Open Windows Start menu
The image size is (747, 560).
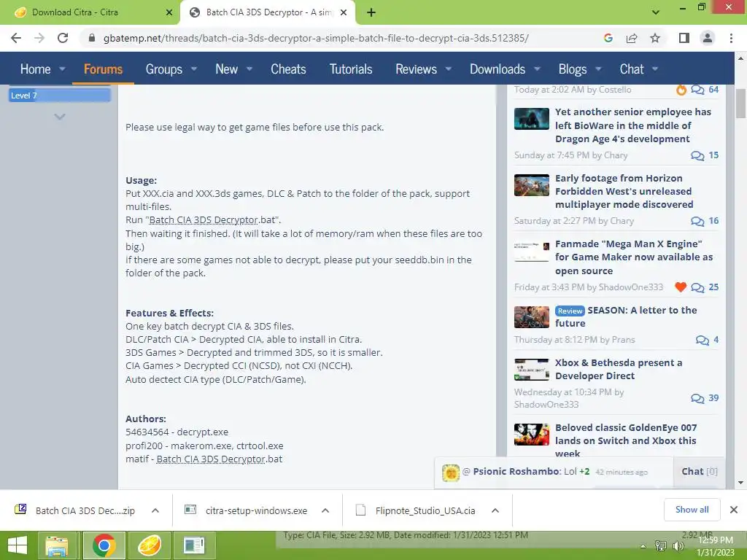tap(18, 545)
